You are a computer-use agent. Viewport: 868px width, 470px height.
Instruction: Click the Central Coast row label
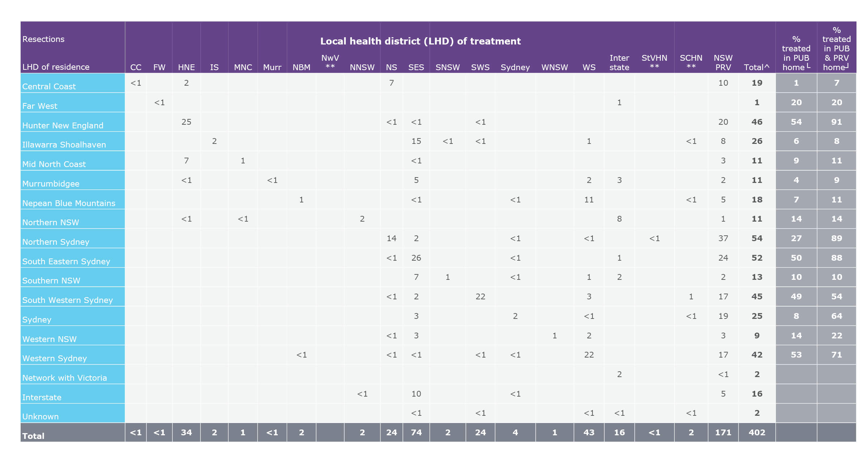[x=49, y=86]
